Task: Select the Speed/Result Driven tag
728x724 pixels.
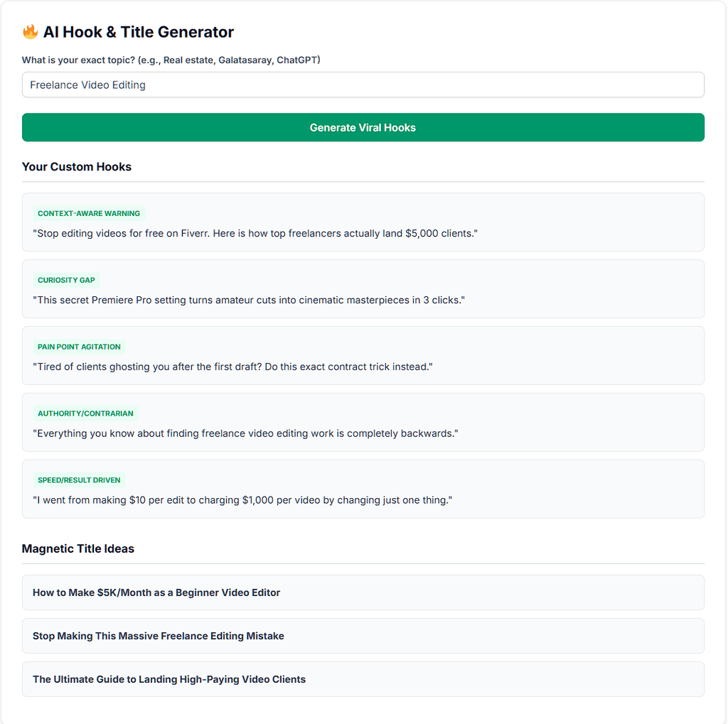Action: tap(79, 480)
